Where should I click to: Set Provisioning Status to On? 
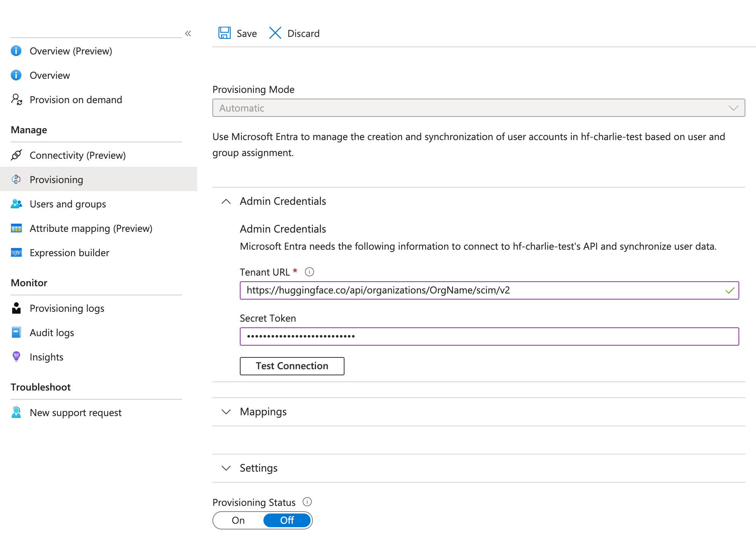(238, 520)
